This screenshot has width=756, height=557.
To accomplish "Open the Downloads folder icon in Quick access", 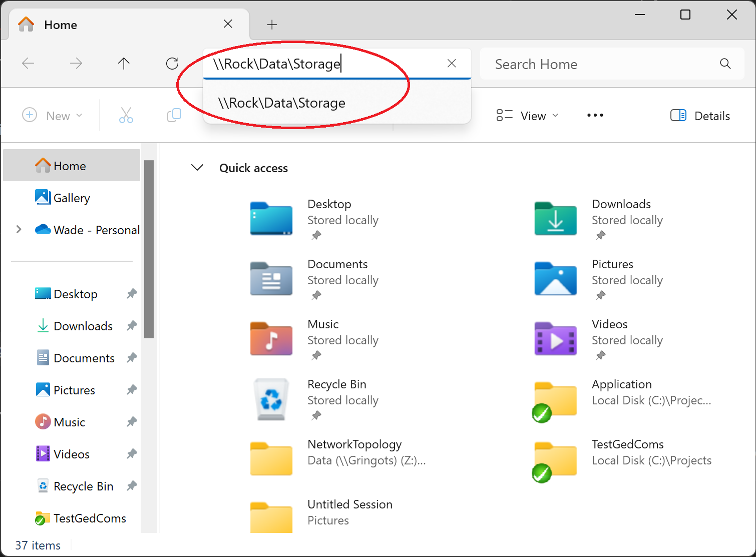I will [555, 219].
